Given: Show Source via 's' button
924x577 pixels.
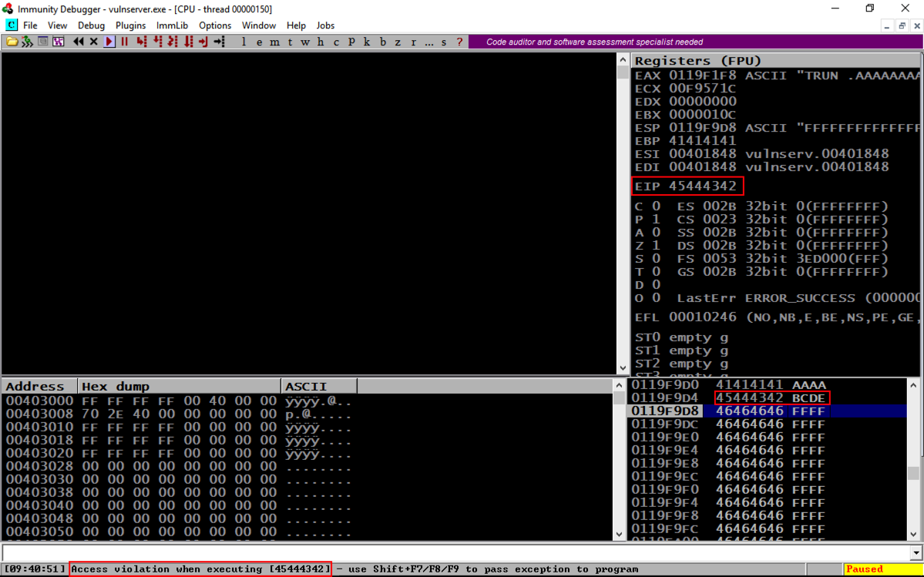Looking at the screenshot, I should tap(444, 42).
